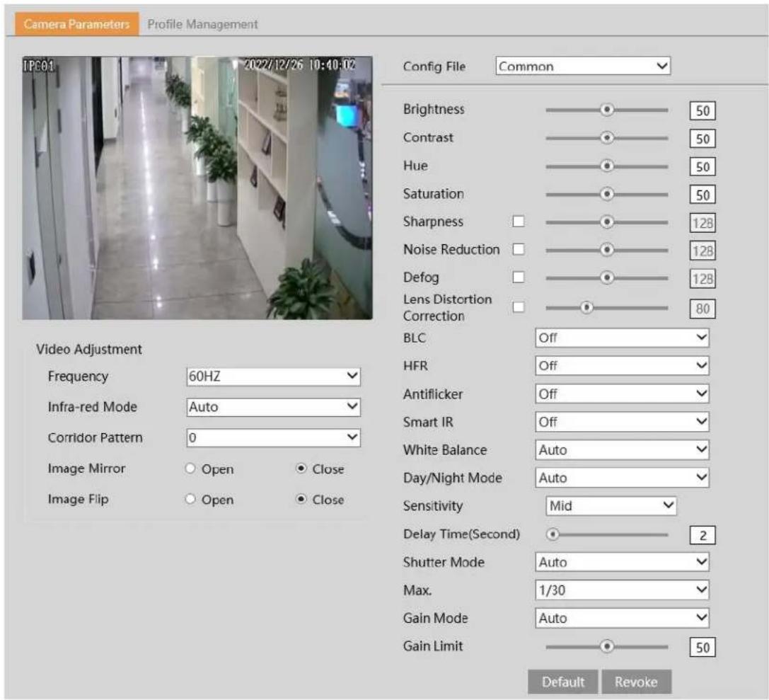Open the White Balance dropdown

[x=622, y=449]
